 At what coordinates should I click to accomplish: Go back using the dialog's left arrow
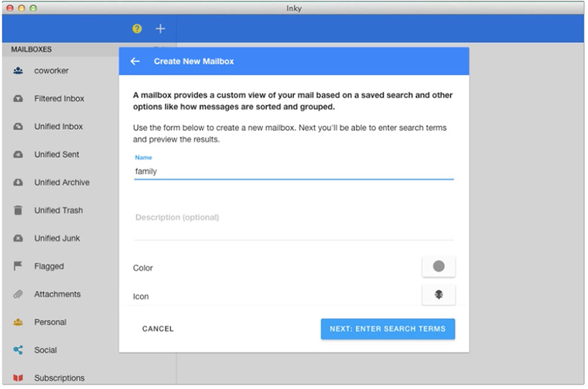[x=135, y=61]
